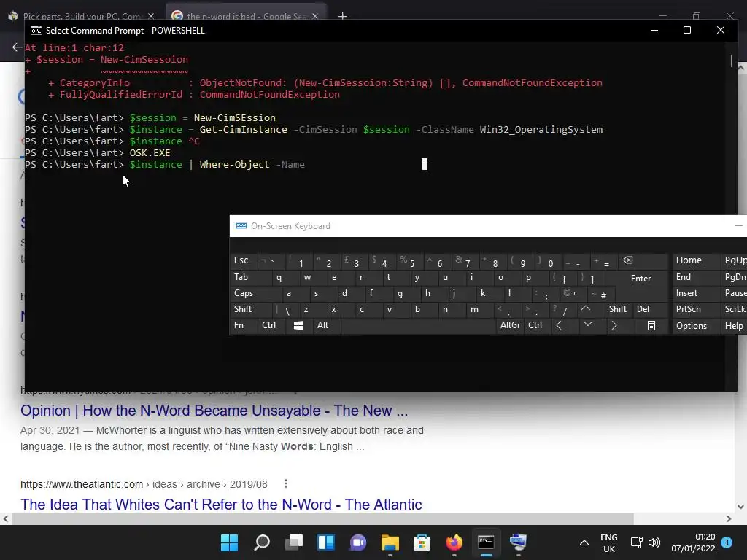Click right arrow key on On-Screen Keyboard

click(614, 325)
